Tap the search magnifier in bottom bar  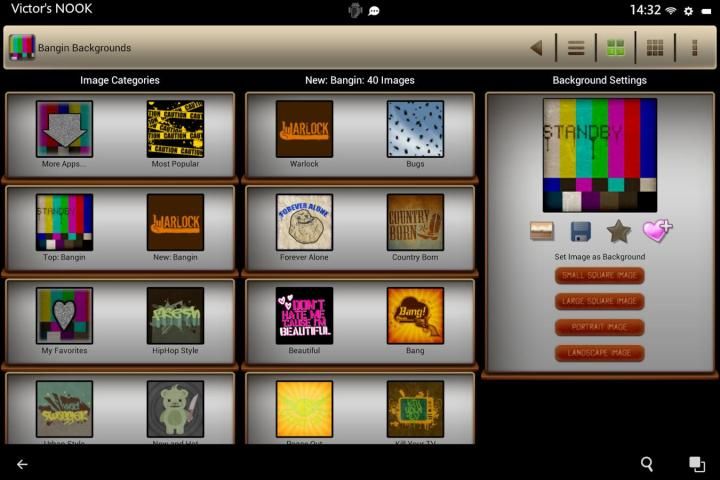(647, 464)
